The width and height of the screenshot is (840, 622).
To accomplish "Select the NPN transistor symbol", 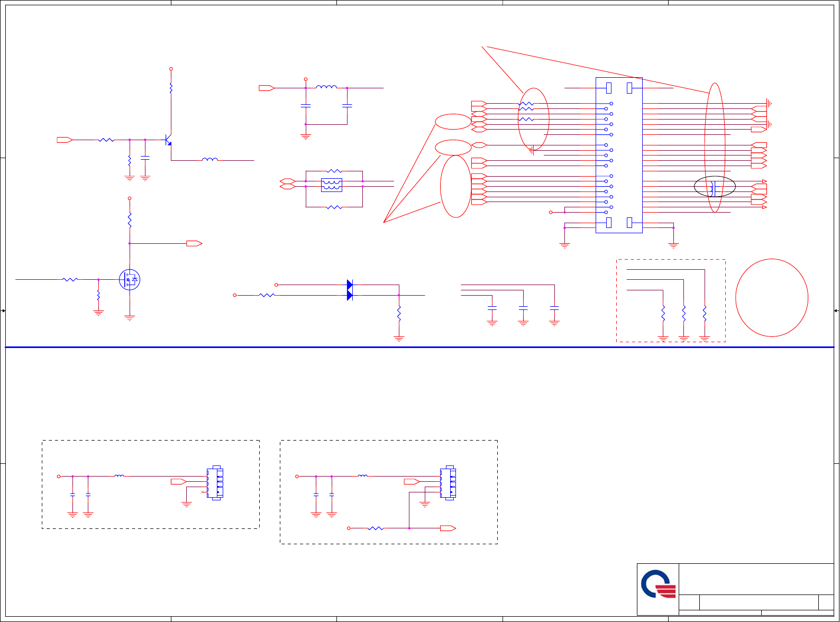I will [168, 140].
